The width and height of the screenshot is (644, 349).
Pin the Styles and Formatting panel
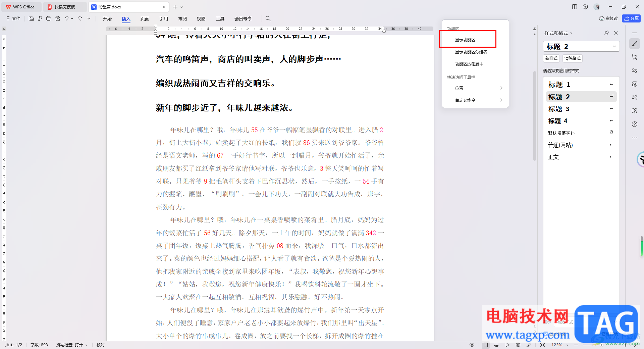coord(606,33)
